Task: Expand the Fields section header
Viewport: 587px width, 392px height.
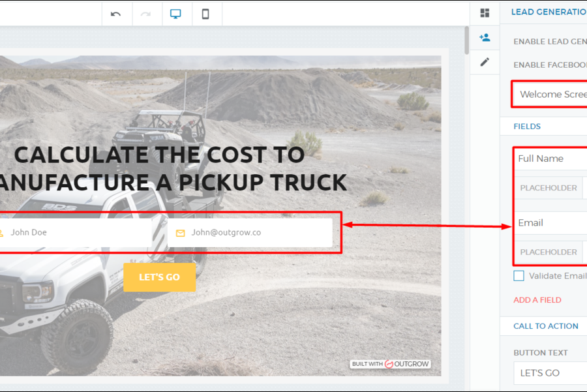Action: 527,127
